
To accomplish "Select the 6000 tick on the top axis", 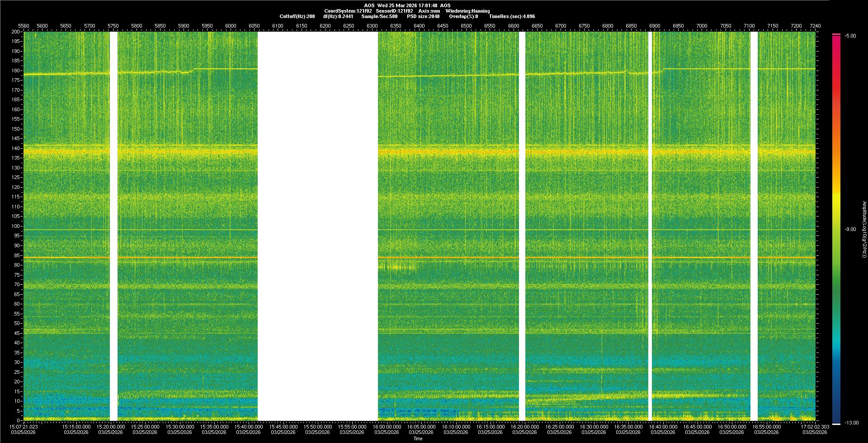I will tap(231, 26).
